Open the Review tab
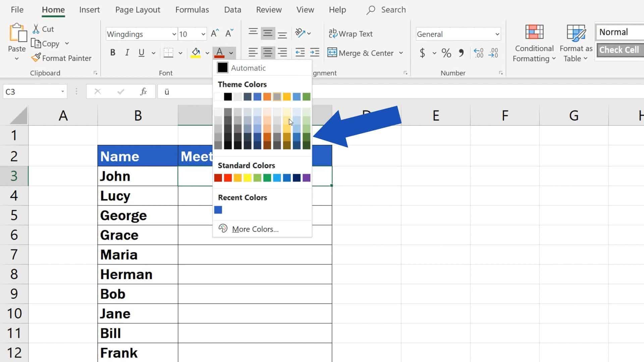 point(269,10)
